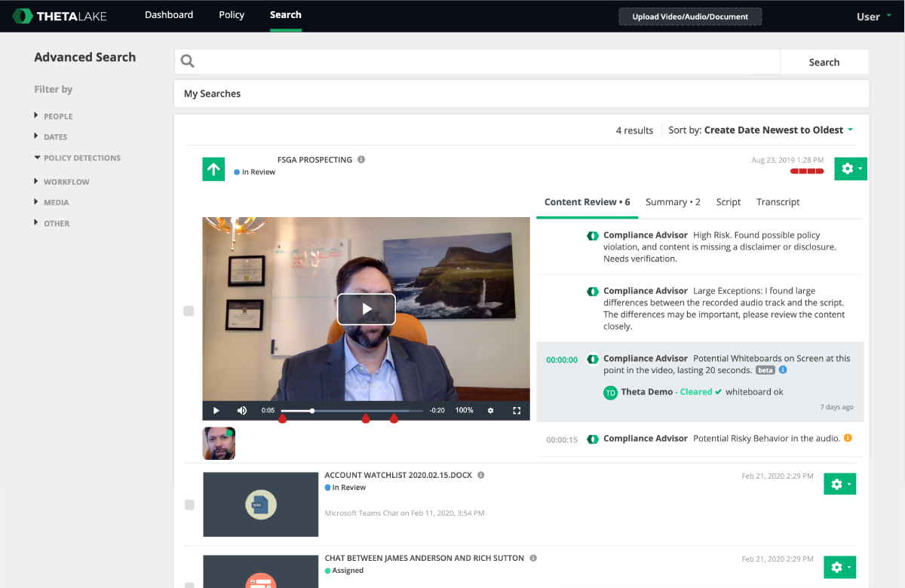Open video player settings gear icon

pyautogui.click(x=491, y=411)
